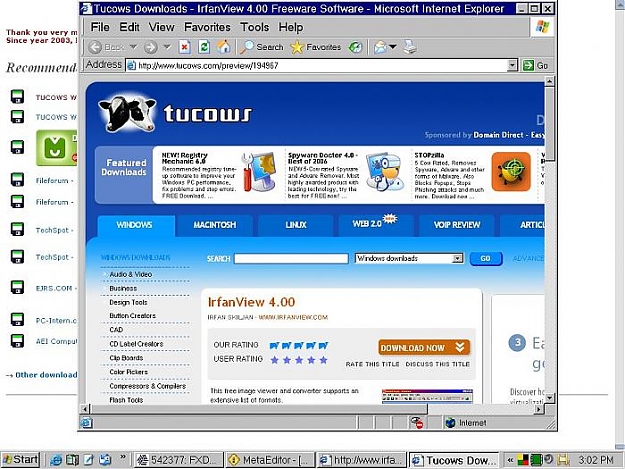Click the IE Back arrow icon
The height and width of the screenshot is (469, 625).
point(95,47)
